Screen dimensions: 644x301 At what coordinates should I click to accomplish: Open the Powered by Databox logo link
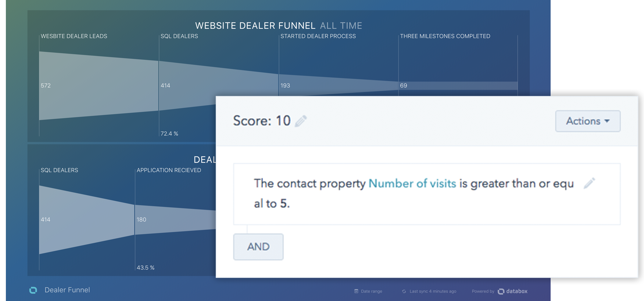pos(513,291)
